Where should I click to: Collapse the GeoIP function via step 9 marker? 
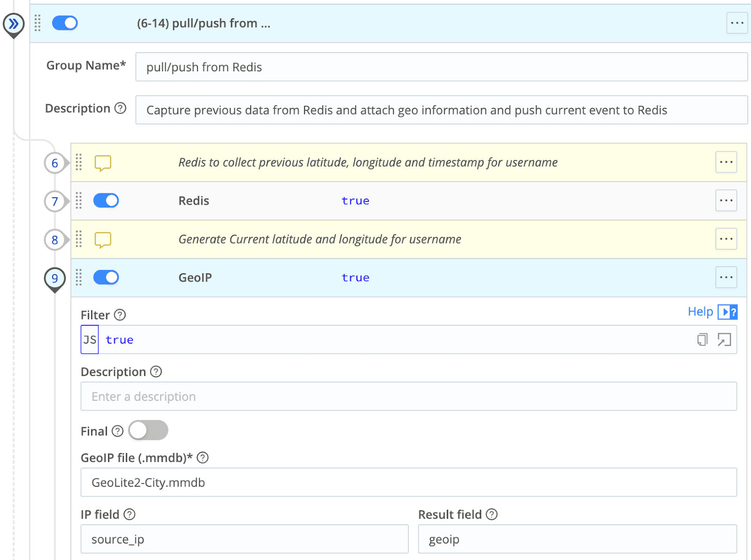point(55,278)
